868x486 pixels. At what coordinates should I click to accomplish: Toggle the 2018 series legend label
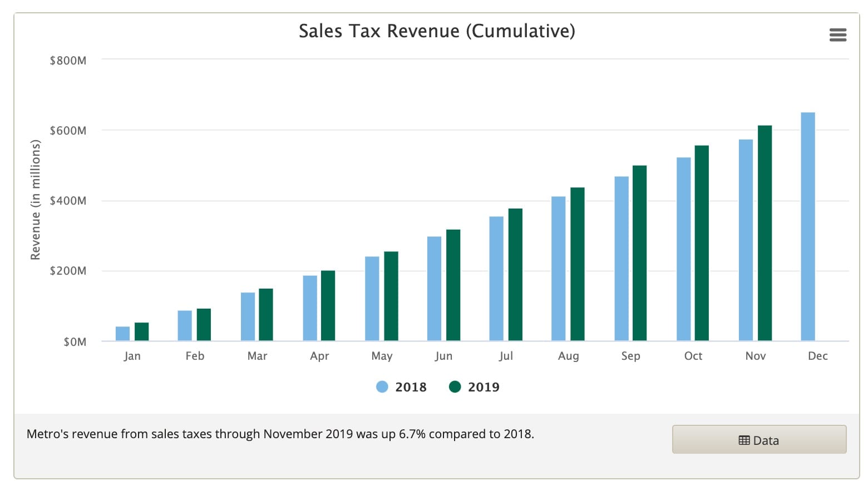coord(411,387)
